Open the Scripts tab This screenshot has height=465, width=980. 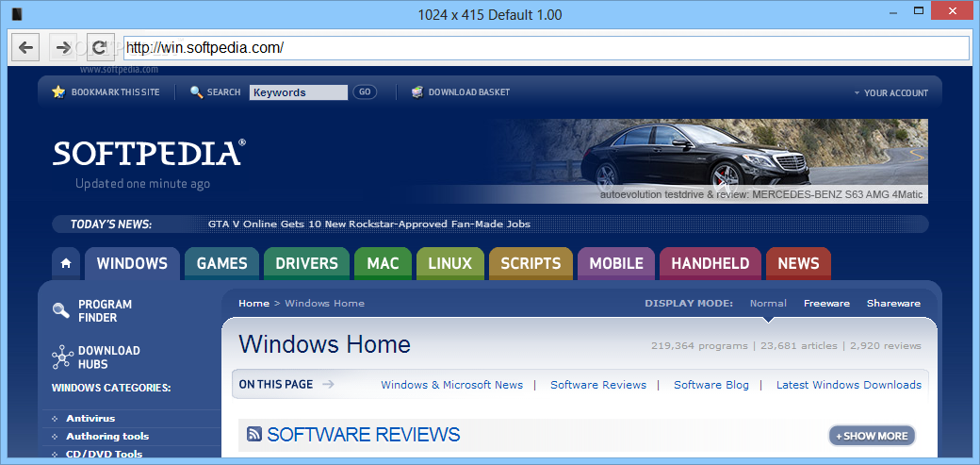[x=531, y=263]
